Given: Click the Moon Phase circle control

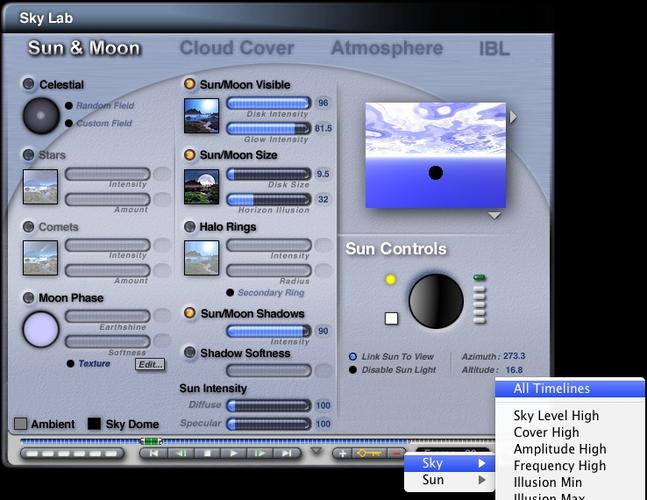Looking at the screenshot, I should [x=41, y=329].
